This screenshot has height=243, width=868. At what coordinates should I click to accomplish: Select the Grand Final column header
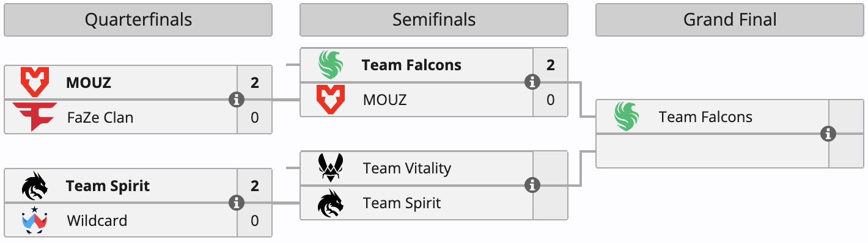coord(730,20)
